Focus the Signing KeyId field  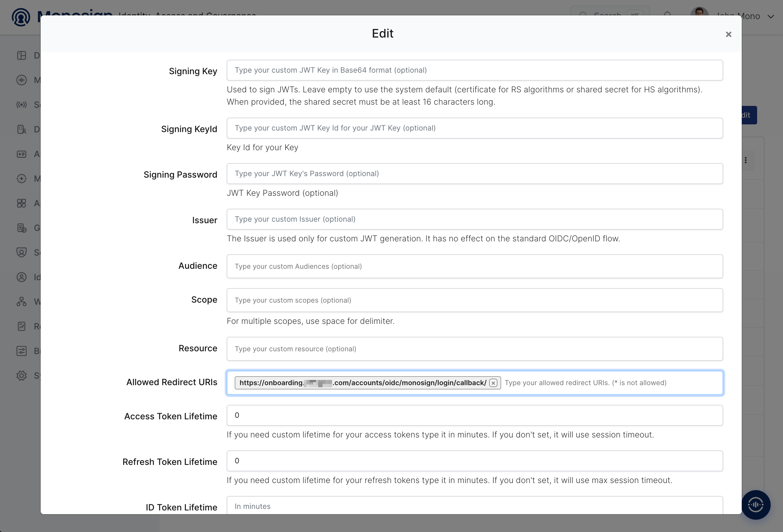click(x=474, y=128)
